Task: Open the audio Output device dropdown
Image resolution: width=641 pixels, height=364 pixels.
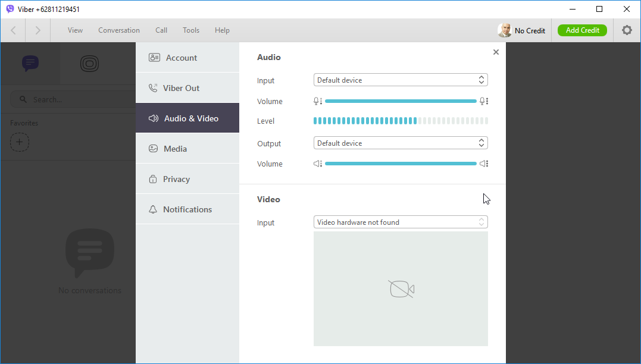Action: [x=401, y=143]
